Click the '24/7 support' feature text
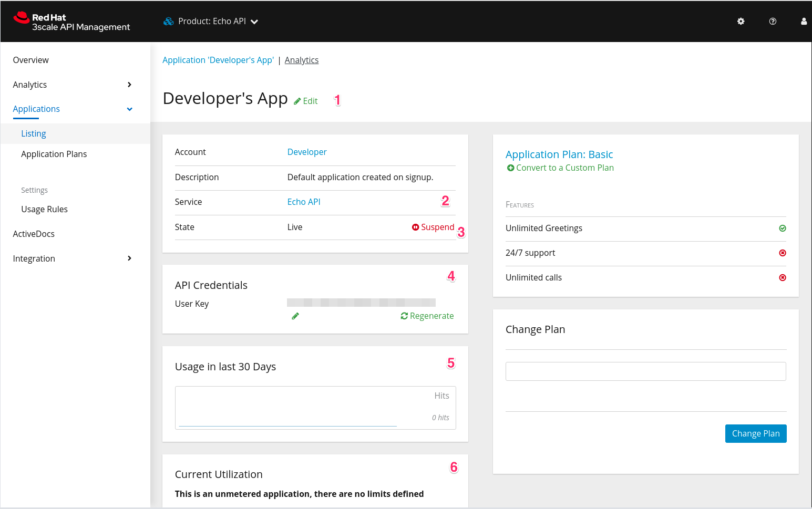The height and width of the screenshot is (509, 812). click(530, 253)
